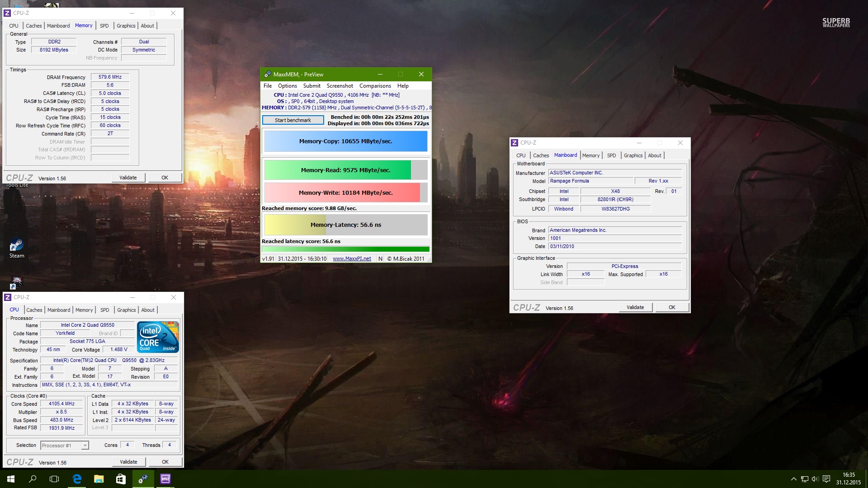Click the Rampage Formula model field
This screenshot has height=488, width=868.
tap(590, 181)
